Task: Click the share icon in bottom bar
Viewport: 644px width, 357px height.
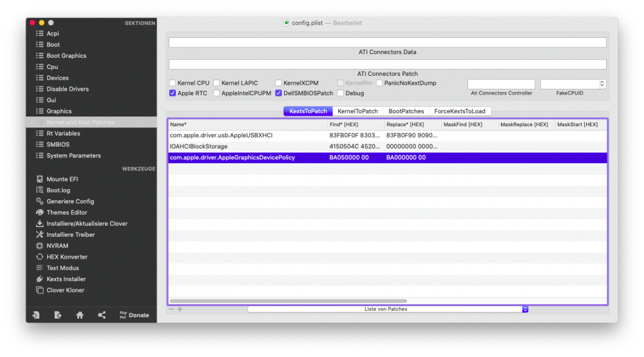Action: pos(102,315)
